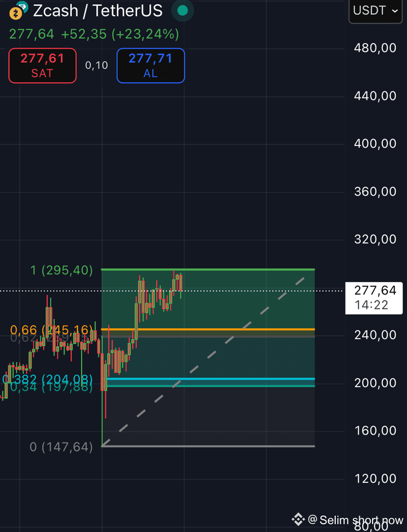Select the dashed grey Fibonacci trend line
407x532 pixels.
(203, 361)
